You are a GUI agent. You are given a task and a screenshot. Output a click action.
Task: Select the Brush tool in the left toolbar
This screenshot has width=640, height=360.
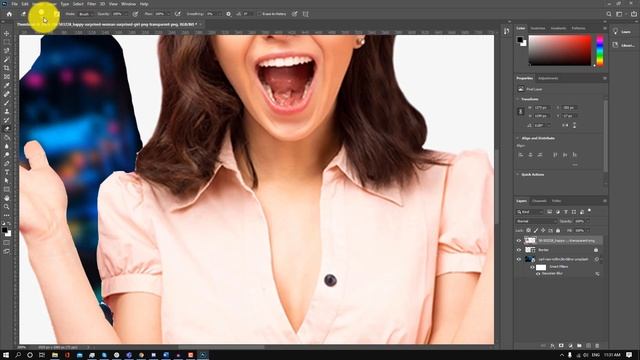pyautogui.click(x=7, y=102)
